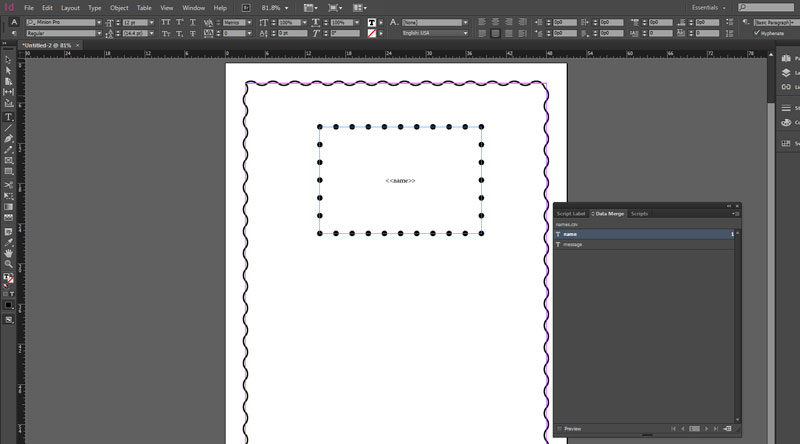
Task: Open the 12 pt font size dropdown
Action: tap(151, 22)
